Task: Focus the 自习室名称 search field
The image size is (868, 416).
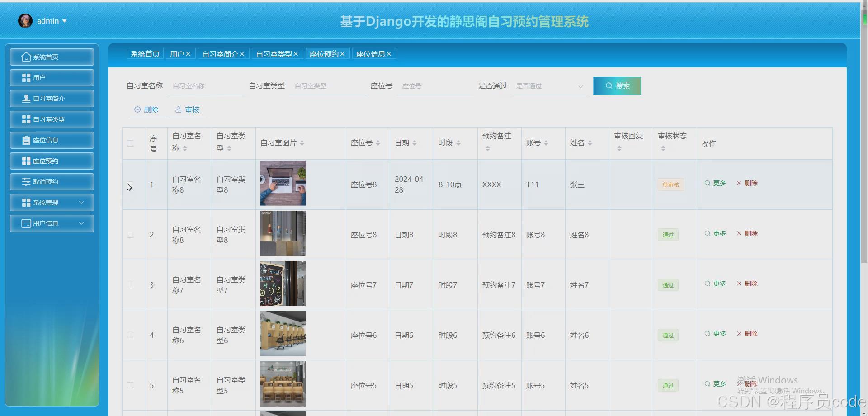Action: tap(206, 86)
